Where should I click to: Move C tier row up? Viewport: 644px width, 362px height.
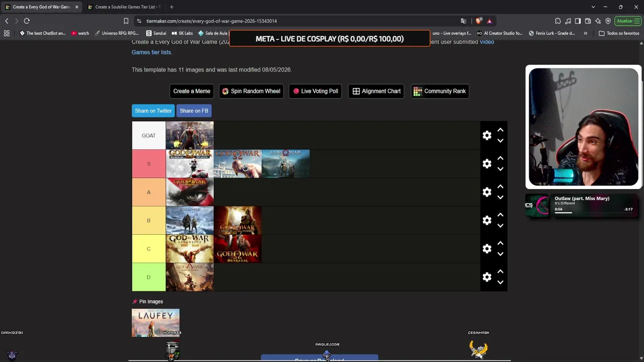point(500,243)
